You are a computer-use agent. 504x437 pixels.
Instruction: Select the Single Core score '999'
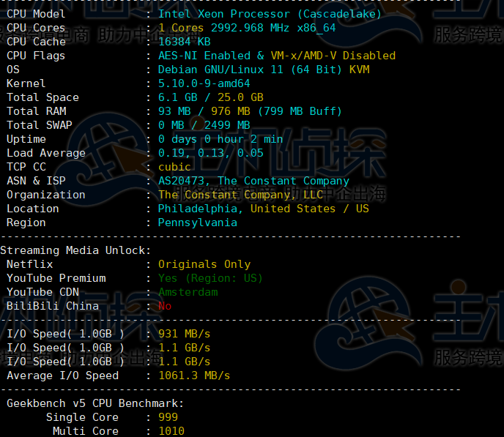coord(168,417)
